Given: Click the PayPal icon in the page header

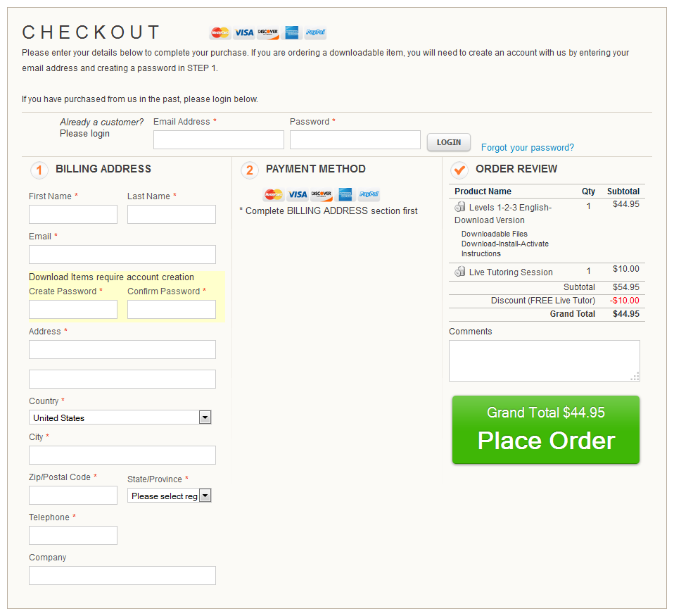Looking at the screenshot, I should point(315,32).
